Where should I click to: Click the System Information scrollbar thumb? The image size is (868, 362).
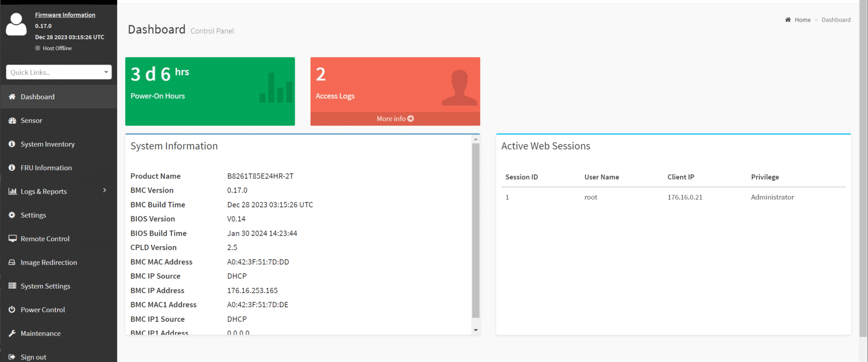[476, 230]
